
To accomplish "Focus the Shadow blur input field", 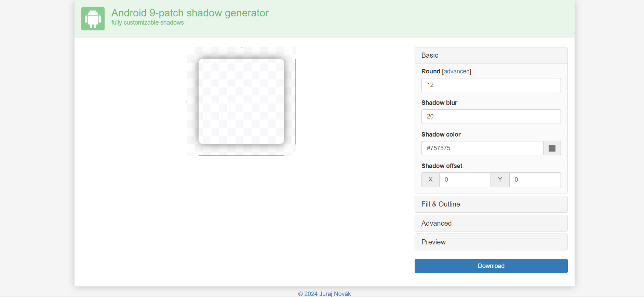I will 491,116.
